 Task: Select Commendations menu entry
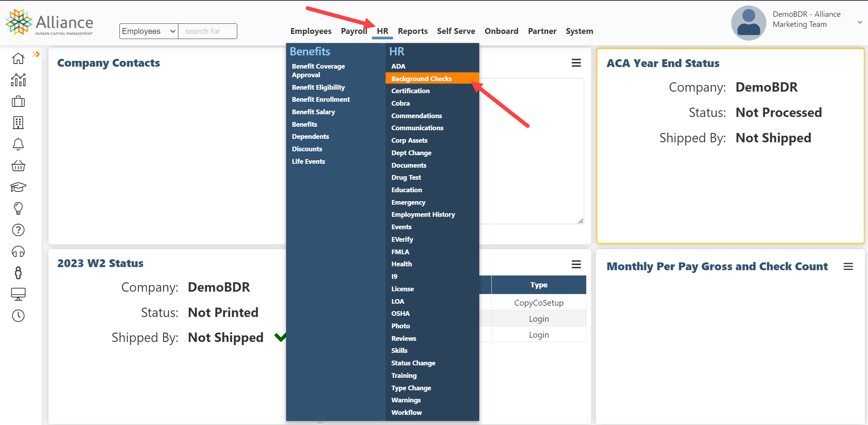coord(416,116)
